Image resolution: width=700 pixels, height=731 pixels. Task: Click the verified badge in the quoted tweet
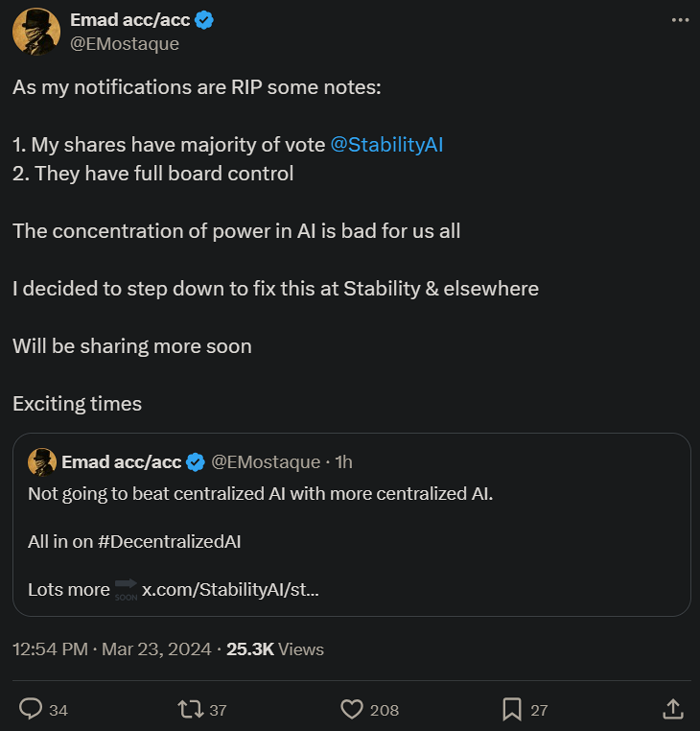pyautogui.click(x=195, y=461)
